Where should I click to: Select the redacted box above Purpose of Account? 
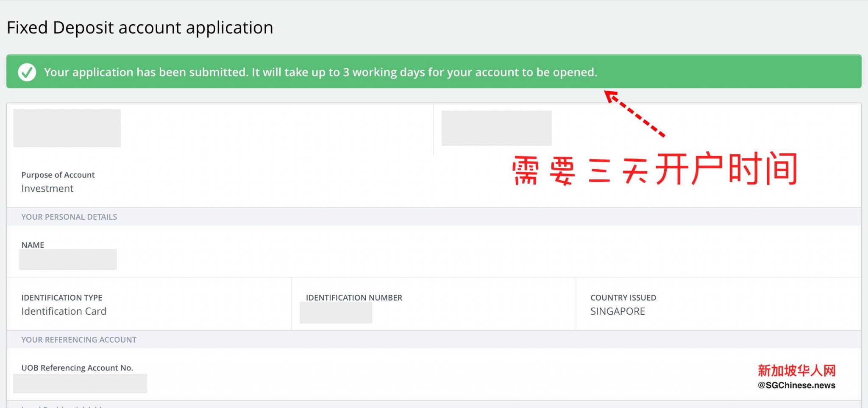click(67, 128)
